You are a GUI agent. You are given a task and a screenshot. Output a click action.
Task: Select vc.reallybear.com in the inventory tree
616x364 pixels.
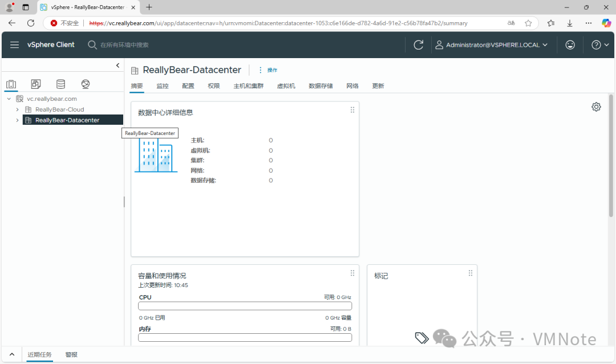coord(52,99)
